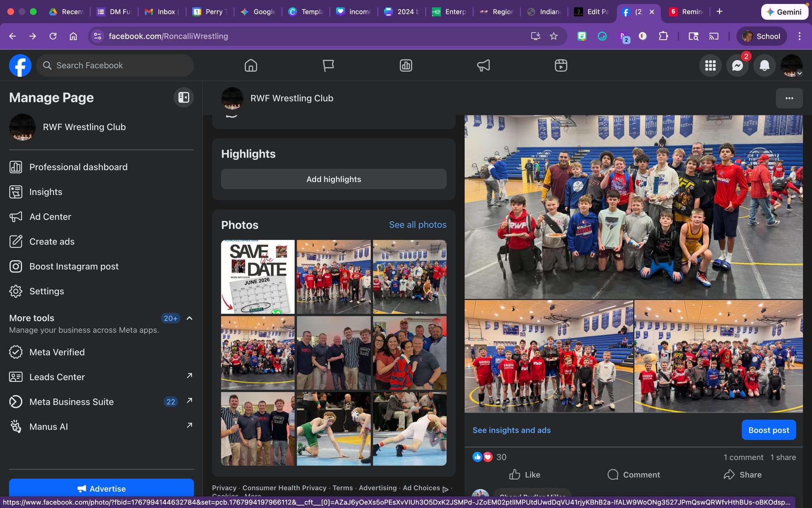
Task: Collapse the More tools section chevron
Action: coord(190,318)
